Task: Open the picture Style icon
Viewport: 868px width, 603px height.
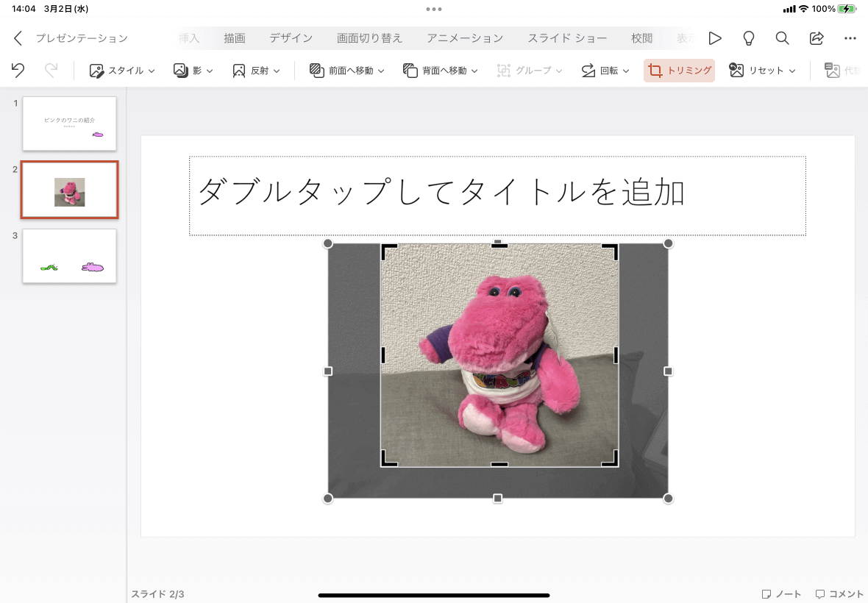Action: pyautogui.click(x=96, y=71)
